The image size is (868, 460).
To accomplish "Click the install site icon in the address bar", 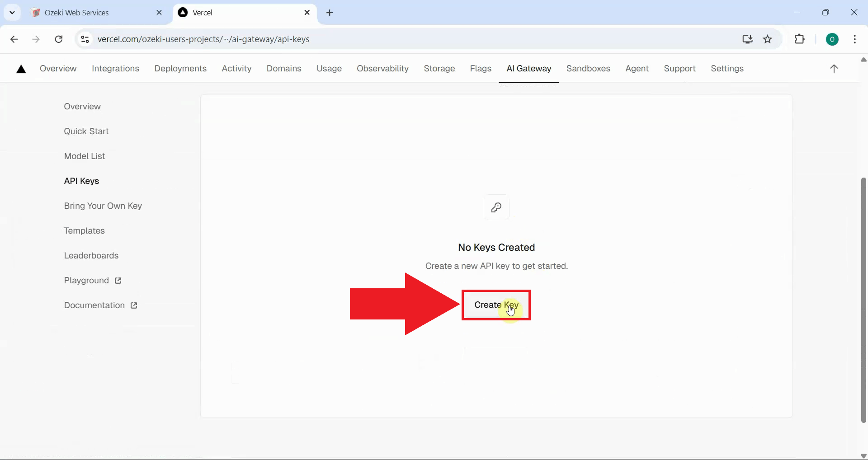I will tap(748, 39).
